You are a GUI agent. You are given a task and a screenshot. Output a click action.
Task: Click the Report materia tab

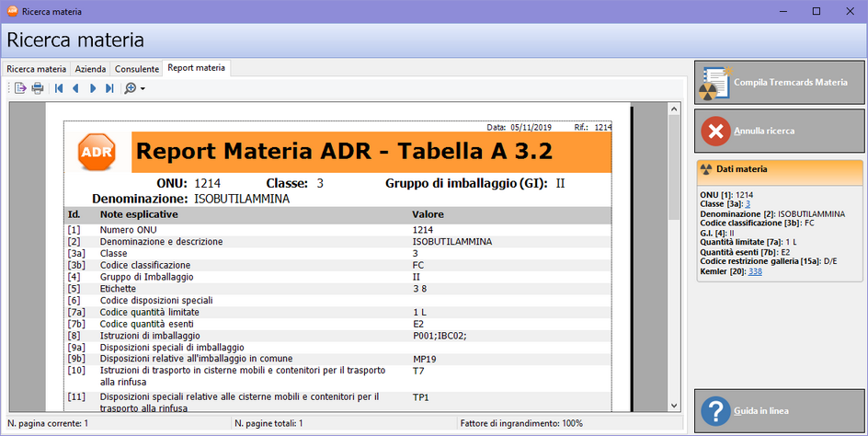pos(197,68)
